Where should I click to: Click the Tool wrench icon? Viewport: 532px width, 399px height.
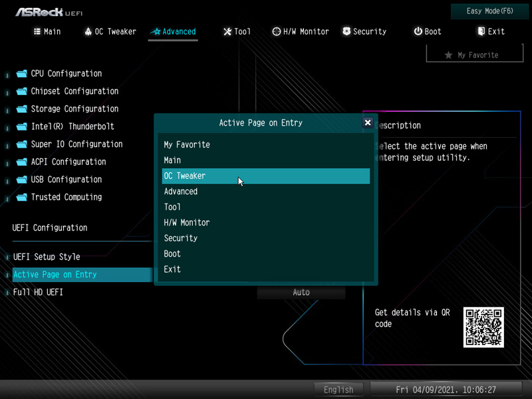(x=227, y=31)
